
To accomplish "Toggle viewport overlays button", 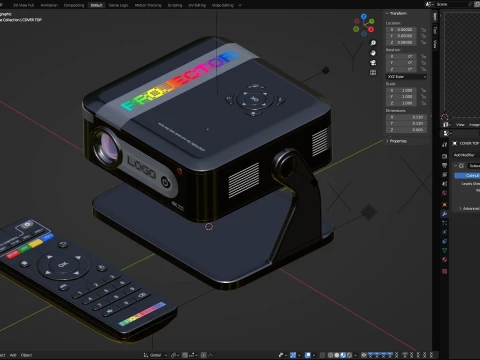I will tap(308, 355).
